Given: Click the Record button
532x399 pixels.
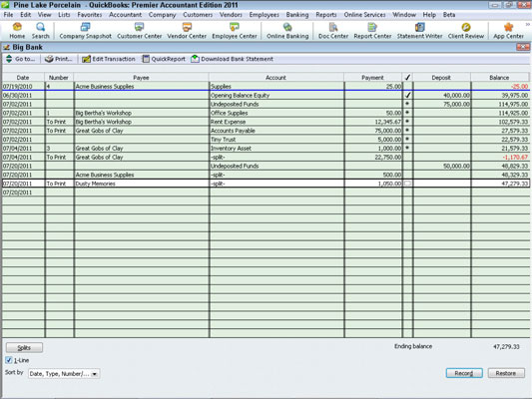Looking at the screenshot, I should pyautogui.click(x=464, y=373).
